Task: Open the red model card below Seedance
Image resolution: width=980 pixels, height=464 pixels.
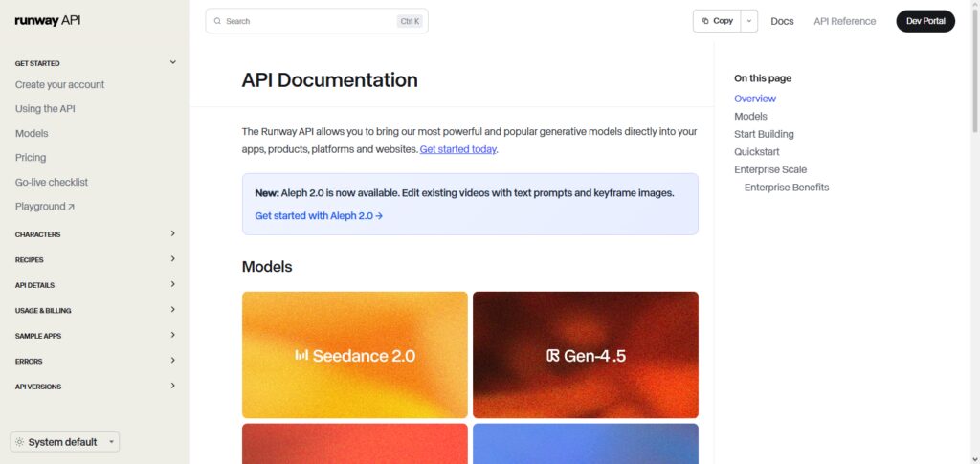Action: 355,444
